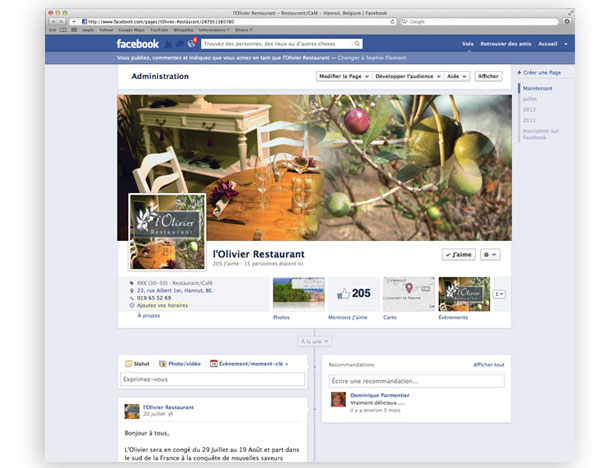Open the Wikipédia bookmark

click(183, 30)
